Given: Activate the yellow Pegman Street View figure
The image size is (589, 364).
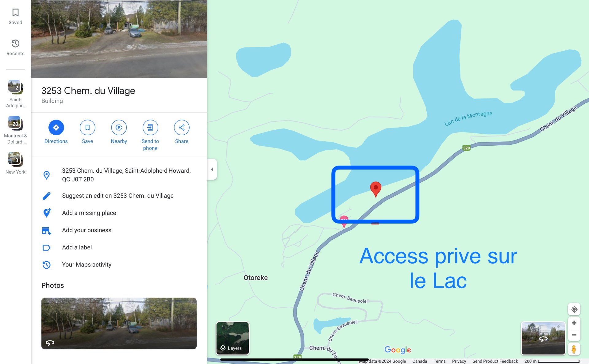Looking at the screenshot, I should [574, 349].
